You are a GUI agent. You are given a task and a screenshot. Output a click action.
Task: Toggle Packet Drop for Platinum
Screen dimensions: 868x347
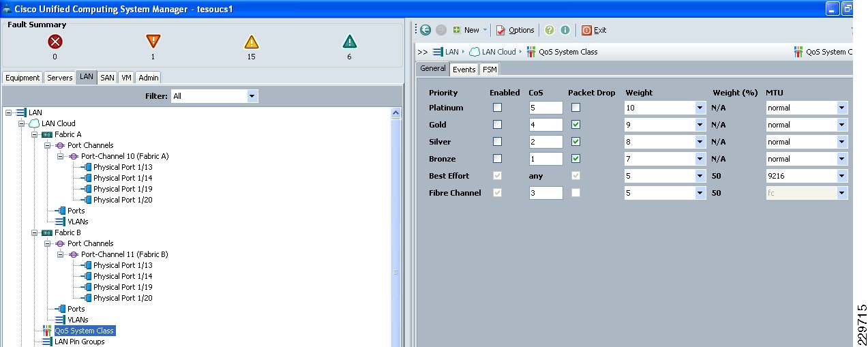(x=576, y=108)
